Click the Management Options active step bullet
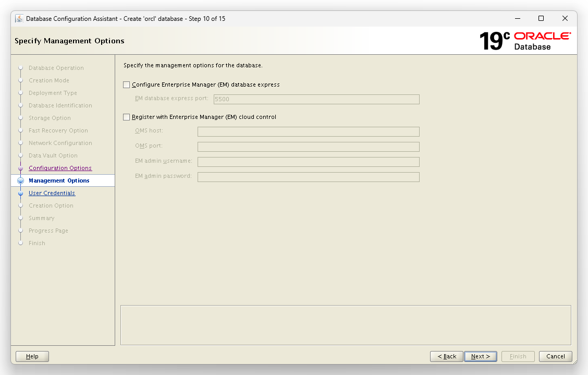 [21, 180]
